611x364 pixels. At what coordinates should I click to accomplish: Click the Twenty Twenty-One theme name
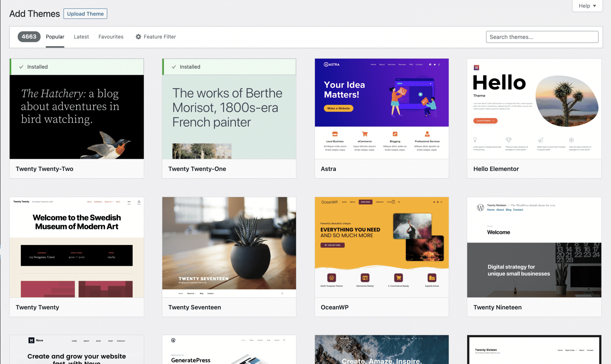(x=197, y=169)
